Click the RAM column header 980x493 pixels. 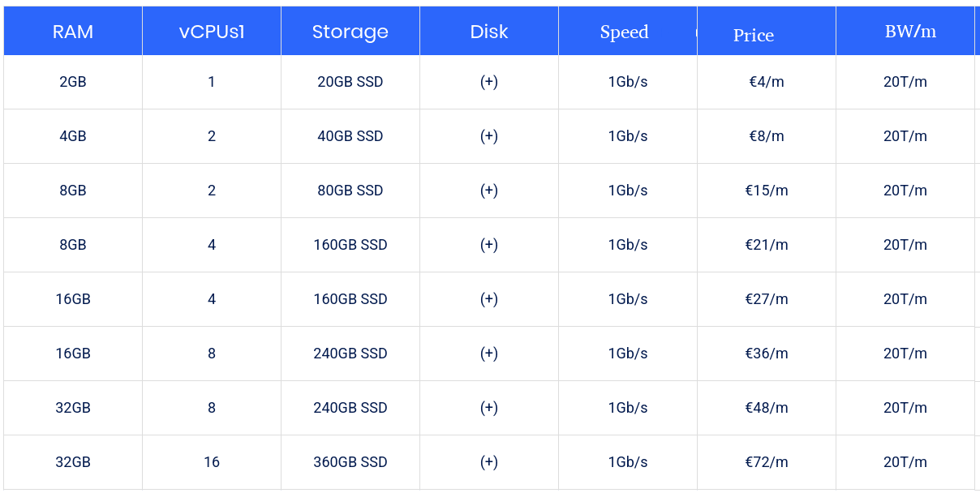coord(73,32)
